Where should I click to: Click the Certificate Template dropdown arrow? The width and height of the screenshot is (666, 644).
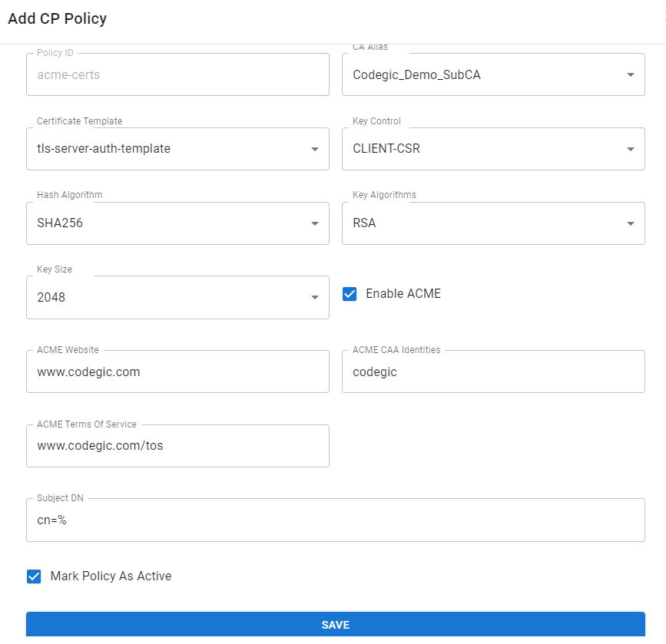click(x=314, y=149)
